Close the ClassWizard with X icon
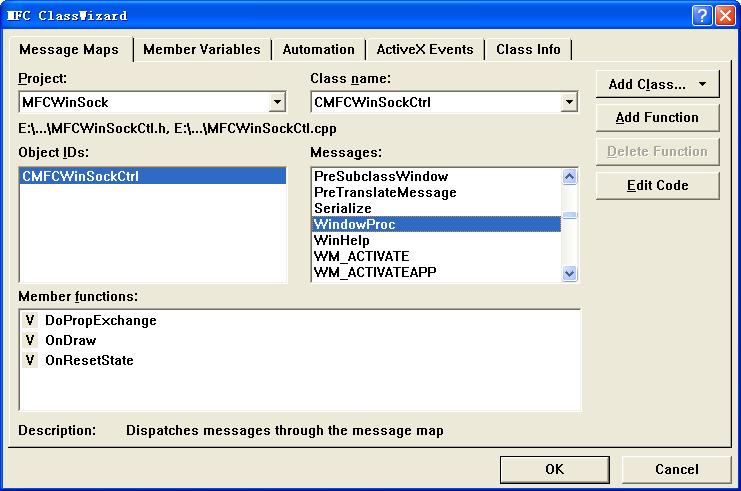Image resolution: width=741 pixels, height=491 pixels. point(725,16)
